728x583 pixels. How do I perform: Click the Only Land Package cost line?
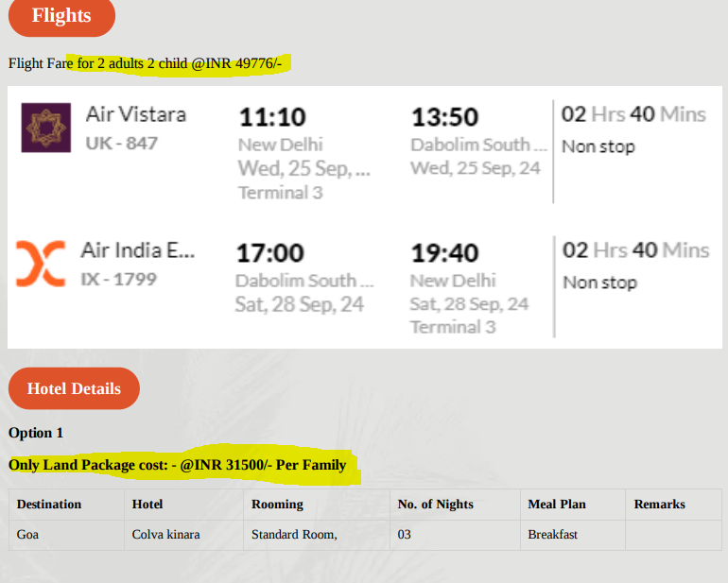click(x=178, y=465)
